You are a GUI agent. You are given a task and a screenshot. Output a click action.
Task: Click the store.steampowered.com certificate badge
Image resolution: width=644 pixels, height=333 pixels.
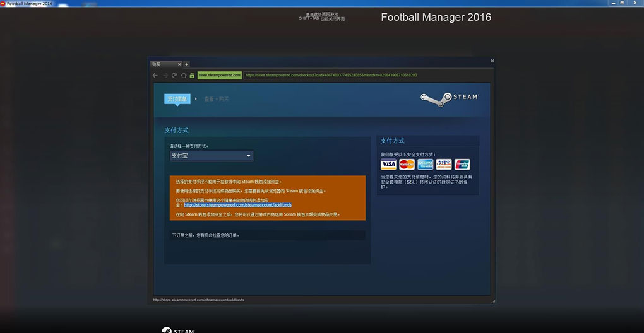tap(219, 76)
